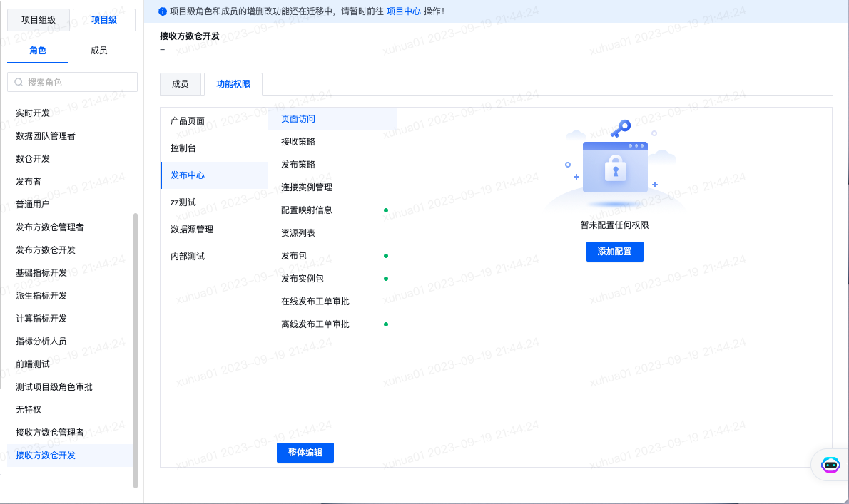Select role 实时开发

(70, 113)
